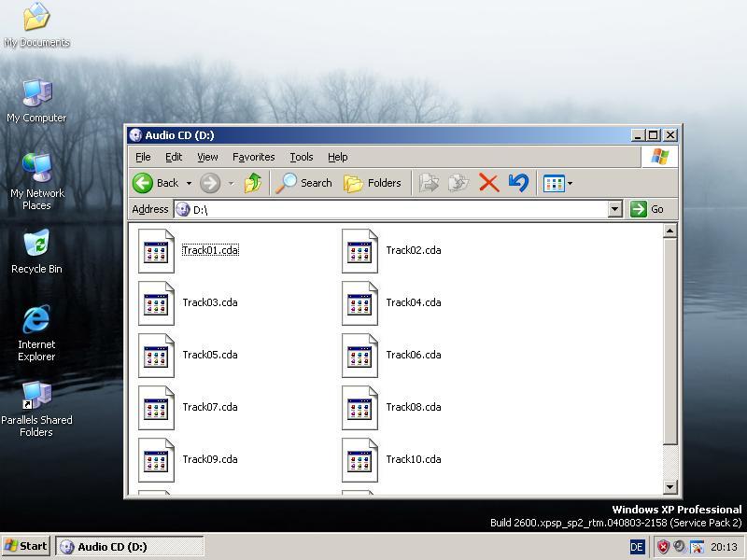Click the Recycle Bin desktop icon
This screenshot has height=560, width=747.
click(x=36, y=252)
